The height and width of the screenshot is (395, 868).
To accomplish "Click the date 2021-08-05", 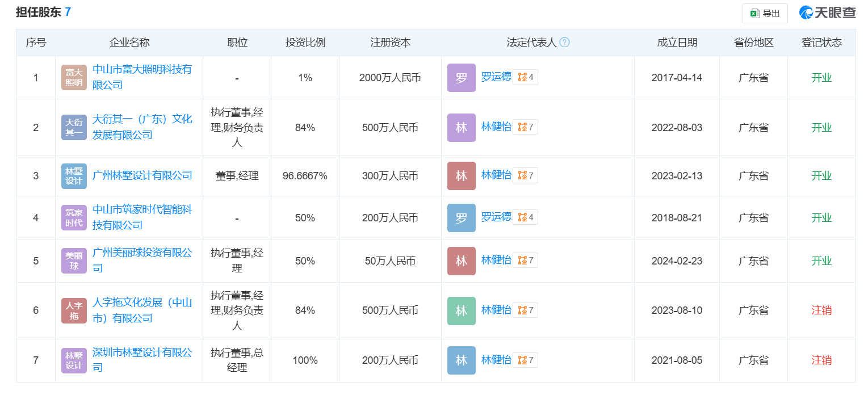I will tap(677, 360).
